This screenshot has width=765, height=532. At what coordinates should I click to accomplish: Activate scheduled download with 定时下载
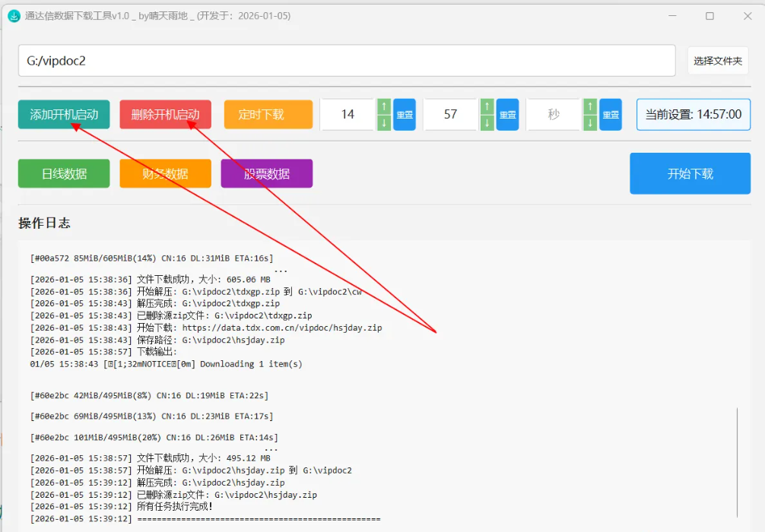pyautogui.click(x=266, y=114)
